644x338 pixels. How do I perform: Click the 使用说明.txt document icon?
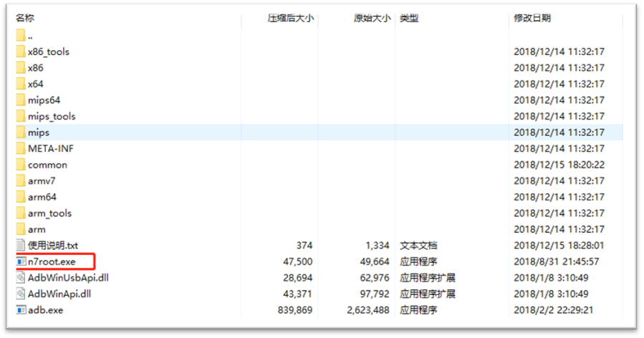coord(21,246)
